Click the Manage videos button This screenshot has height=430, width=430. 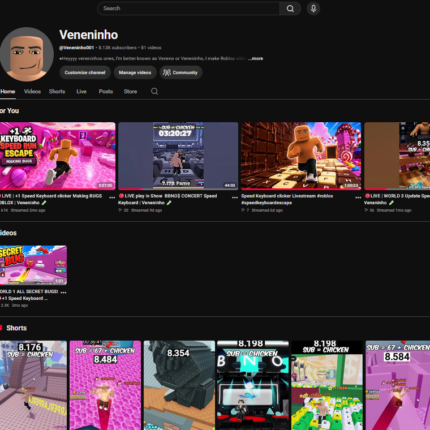pos(135,72)
